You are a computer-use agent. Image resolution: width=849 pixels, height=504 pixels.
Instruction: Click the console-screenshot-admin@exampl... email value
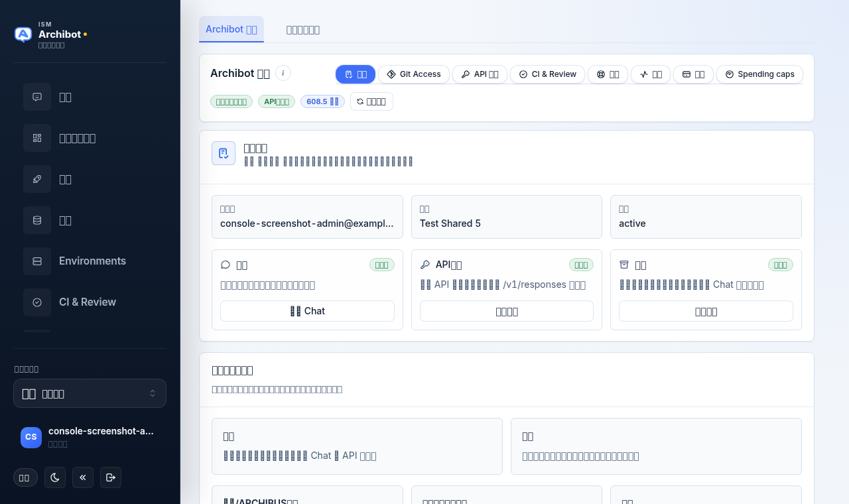(x=307, y=223)
